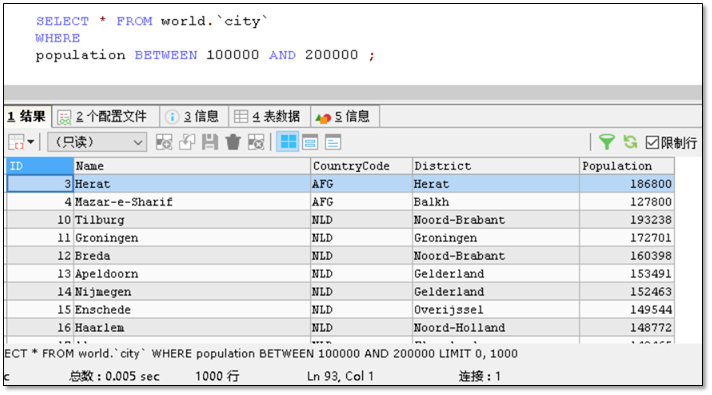Switch to the 5 信息 tab

pos(345,117)
